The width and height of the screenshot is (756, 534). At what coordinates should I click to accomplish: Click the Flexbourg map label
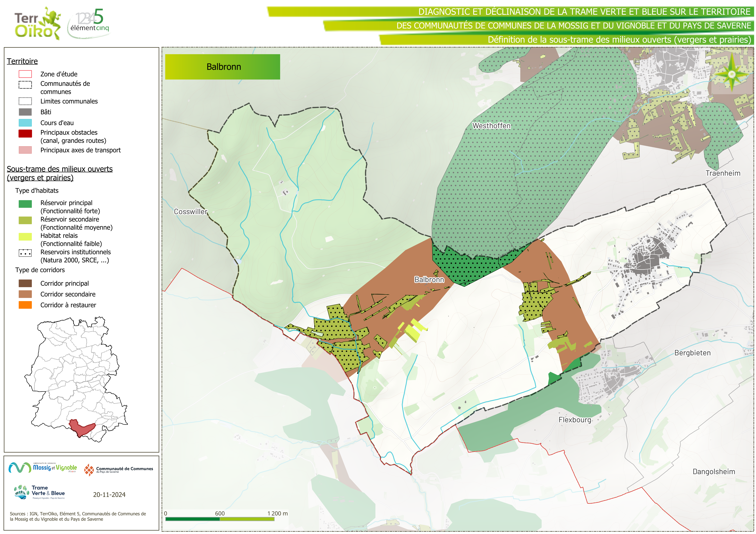[575, 420]
